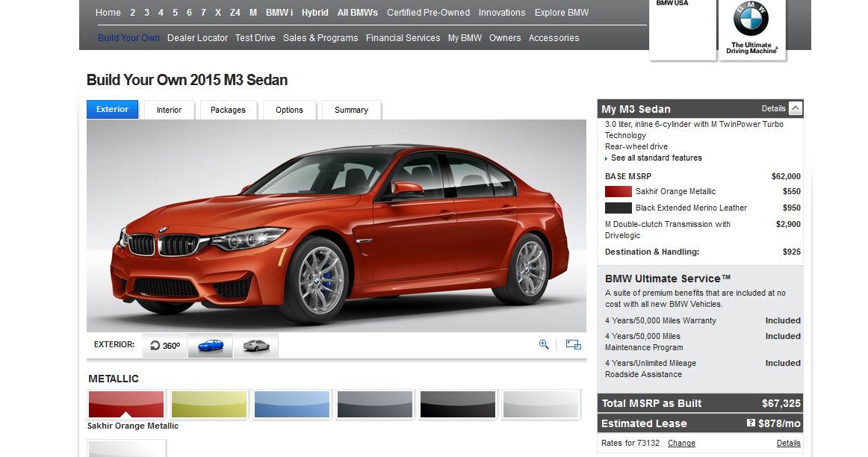Click the lease Details link at bottom

click(x=788, y=444)
